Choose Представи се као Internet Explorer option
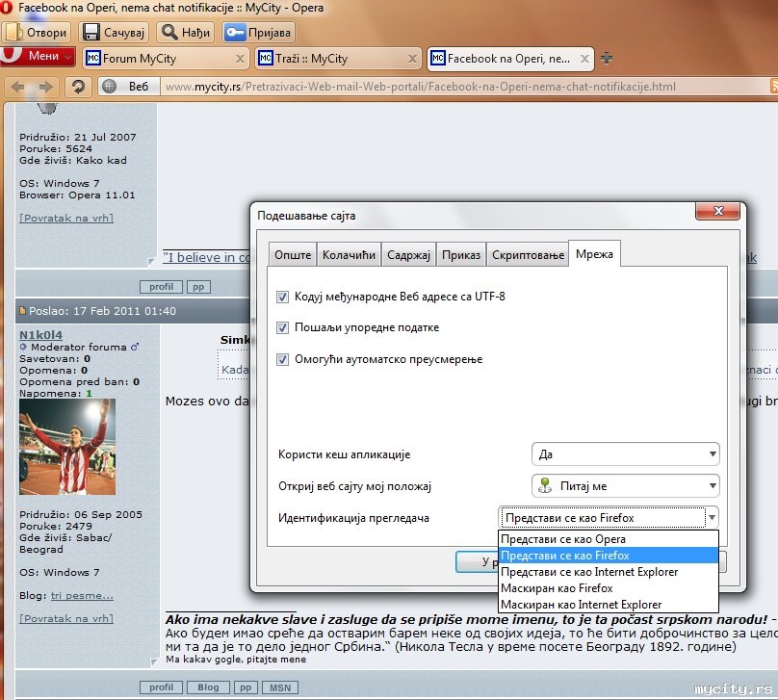The image size is (778, 700). [x=609, y=572]
